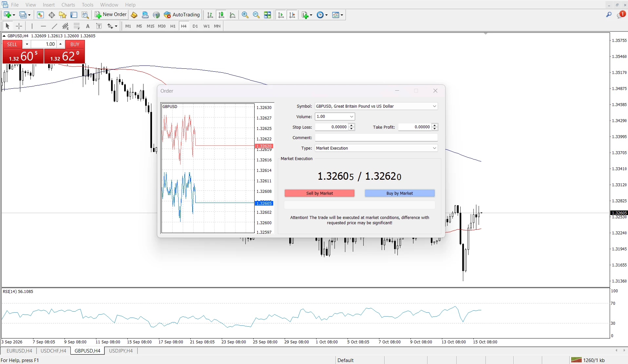Expand the Type dropdown showing Market Execution

pyautogui.click(x=434, y=148)
